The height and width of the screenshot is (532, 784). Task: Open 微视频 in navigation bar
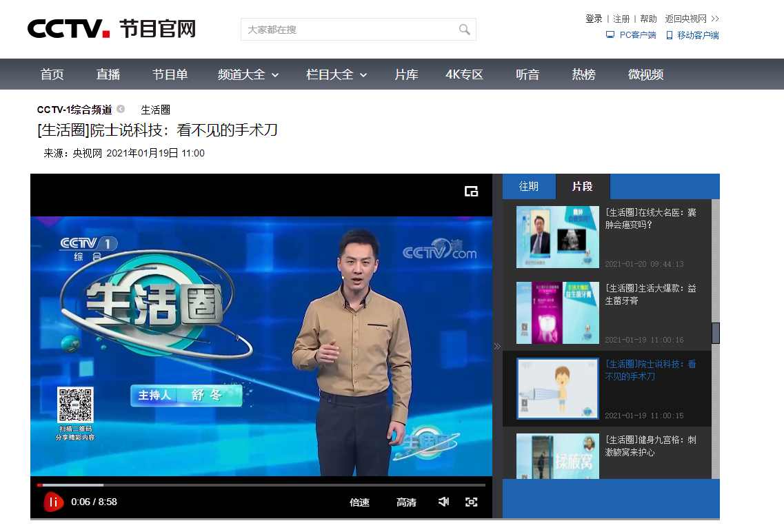(x=645, y=74)
